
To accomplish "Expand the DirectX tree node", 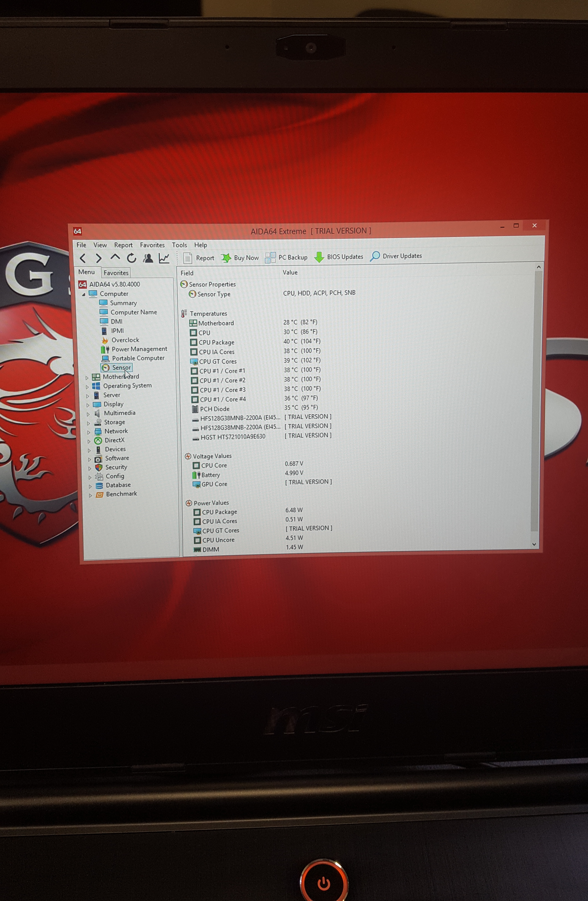I will pyautogui.click(x=89, y=441).
